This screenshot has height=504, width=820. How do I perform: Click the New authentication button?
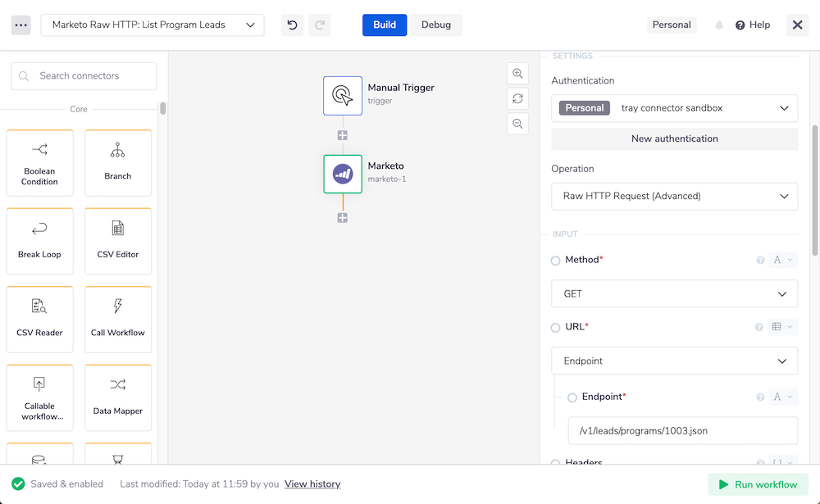(x=675, y=139)
